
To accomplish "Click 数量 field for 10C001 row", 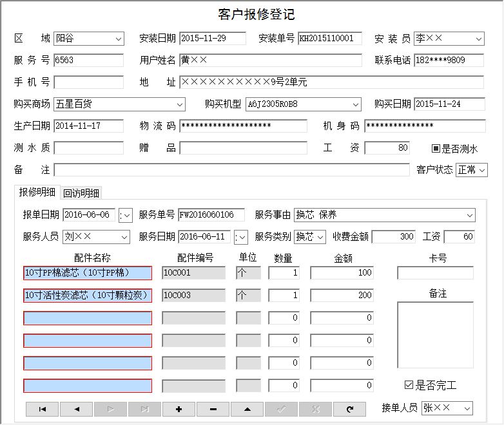I will [284, 273].
